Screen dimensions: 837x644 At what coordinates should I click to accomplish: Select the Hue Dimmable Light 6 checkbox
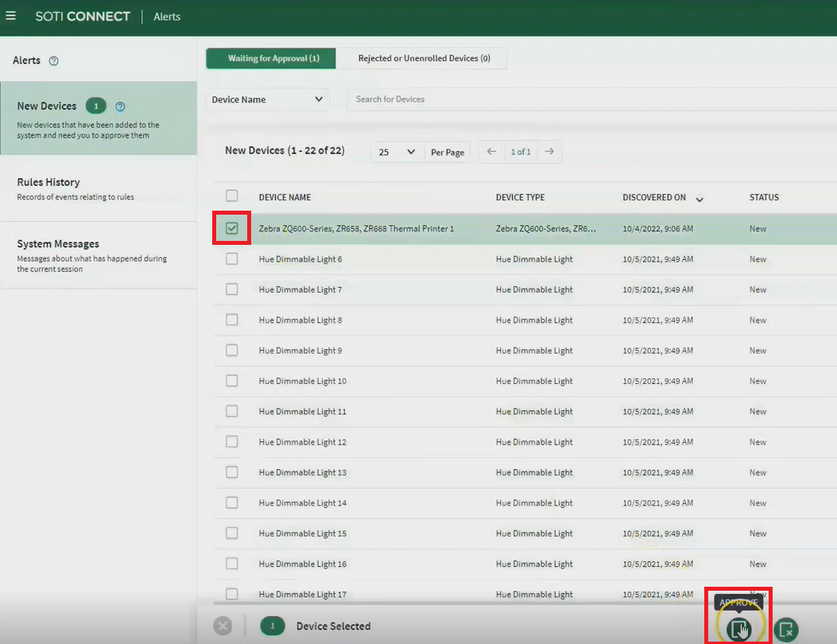(x=232, y=259)
